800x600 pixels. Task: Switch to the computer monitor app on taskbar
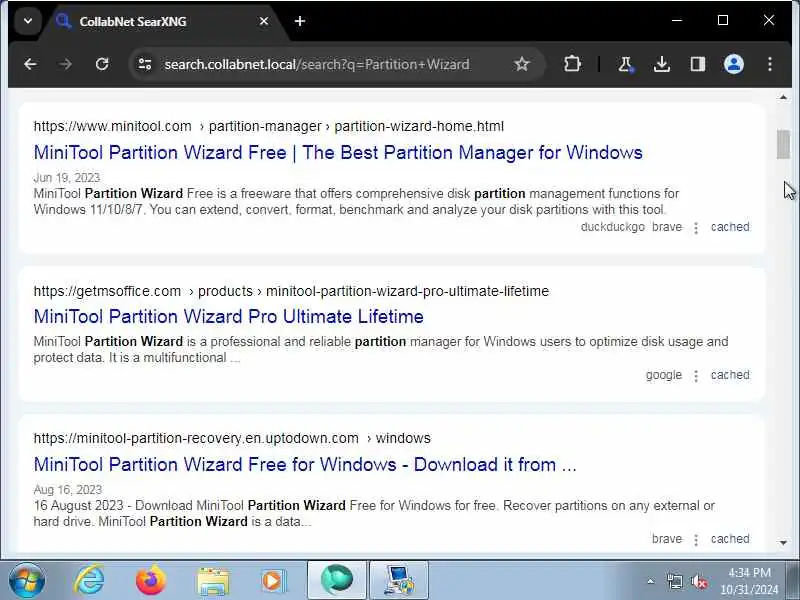click(x=399, y=581)
